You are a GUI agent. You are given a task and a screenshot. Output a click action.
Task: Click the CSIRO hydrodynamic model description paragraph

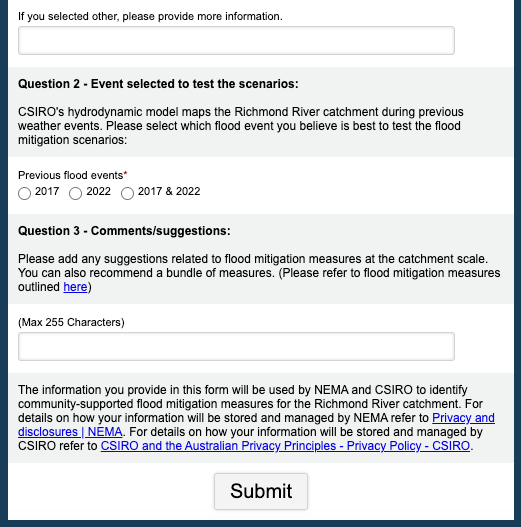[x=241, y=126]
